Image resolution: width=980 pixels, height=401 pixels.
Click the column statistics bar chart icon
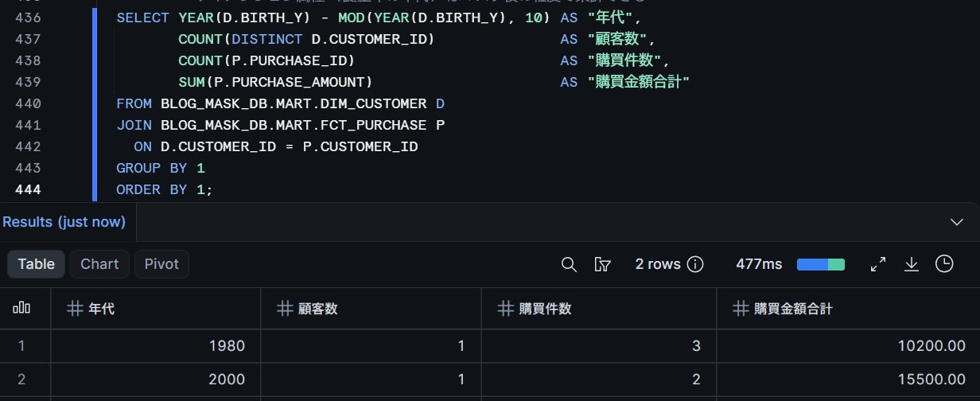click(x=21, y=308)
